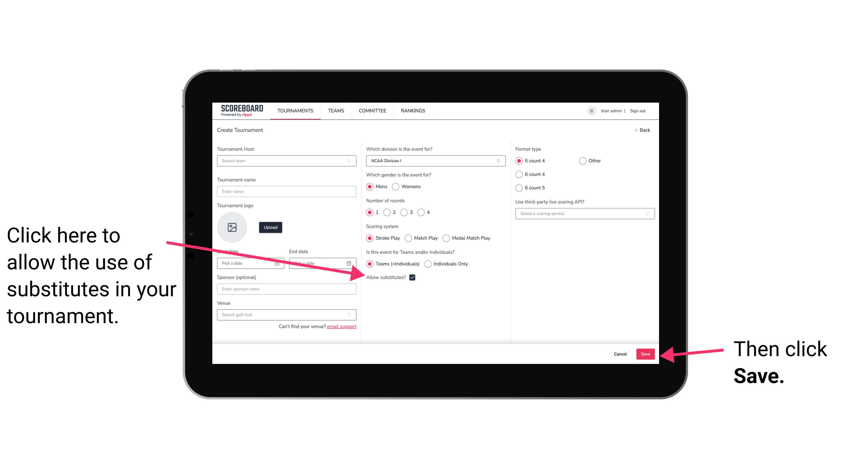Click the tournament logo placeholder icon
The image size is (868, 467).
coord(232,227)
